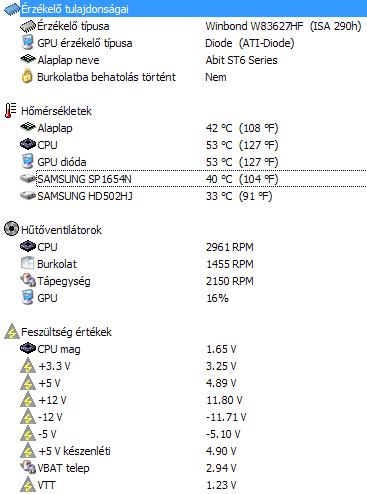
Task: Select the SAMSUNG SP1654N temperature row
Action: 201,179
